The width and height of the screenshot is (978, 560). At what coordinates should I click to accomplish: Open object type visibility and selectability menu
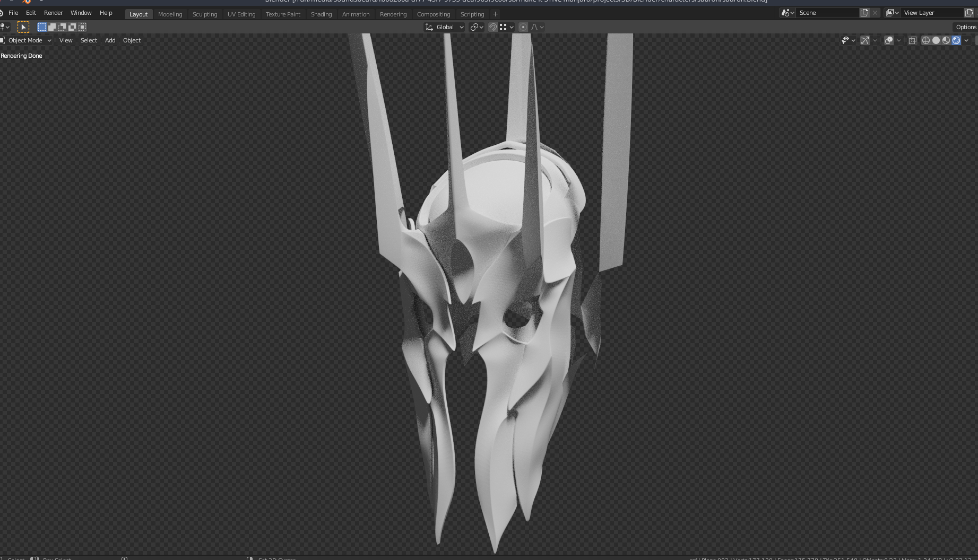click(x=849, y=40)
